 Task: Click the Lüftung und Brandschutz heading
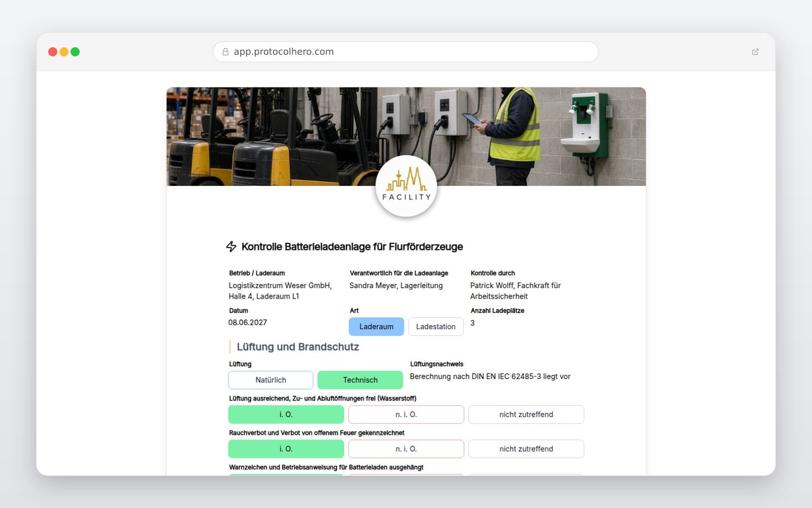point(298,347)
